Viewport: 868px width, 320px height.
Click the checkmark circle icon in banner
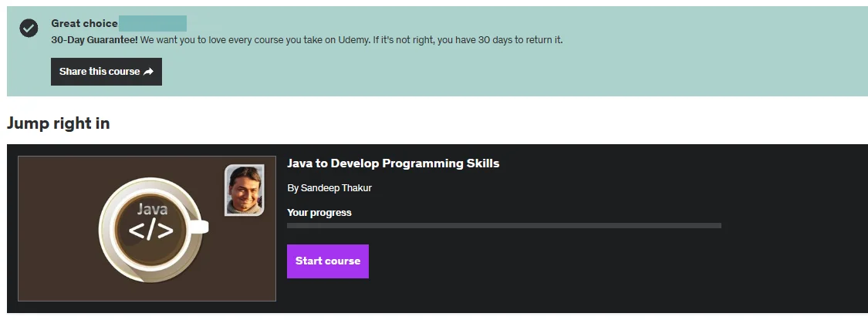pos(29,28)
